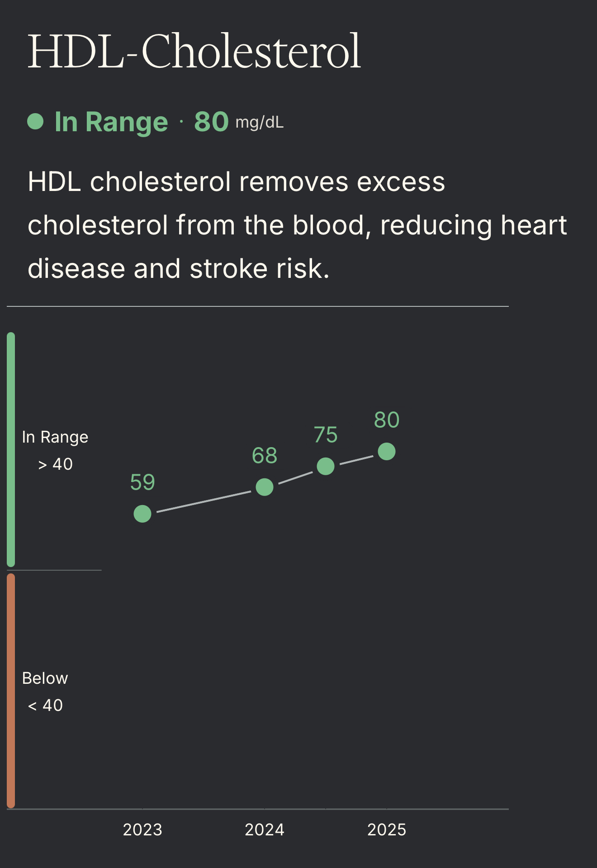Click the HDL cholesterol description paragraph
This screenshot has height=868, width=597.
coord(297,225)
